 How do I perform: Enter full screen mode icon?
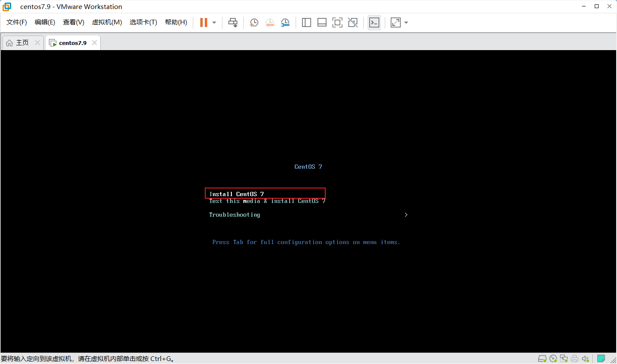coord(337,23)
